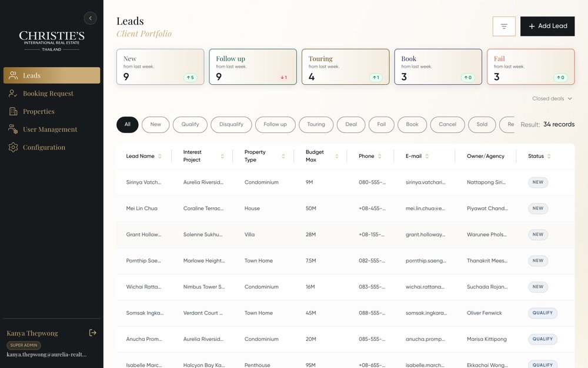This screenshot has width=588, height=368.
Task: Click the Booking Request sidebar icon
Action: 13,94
